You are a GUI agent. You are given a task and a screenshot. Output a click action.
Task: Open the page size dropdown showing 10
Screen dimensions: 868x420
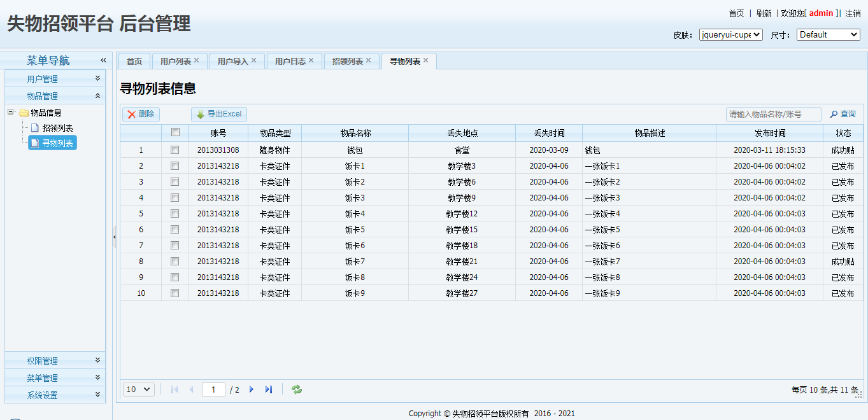[x=138, y=389]
